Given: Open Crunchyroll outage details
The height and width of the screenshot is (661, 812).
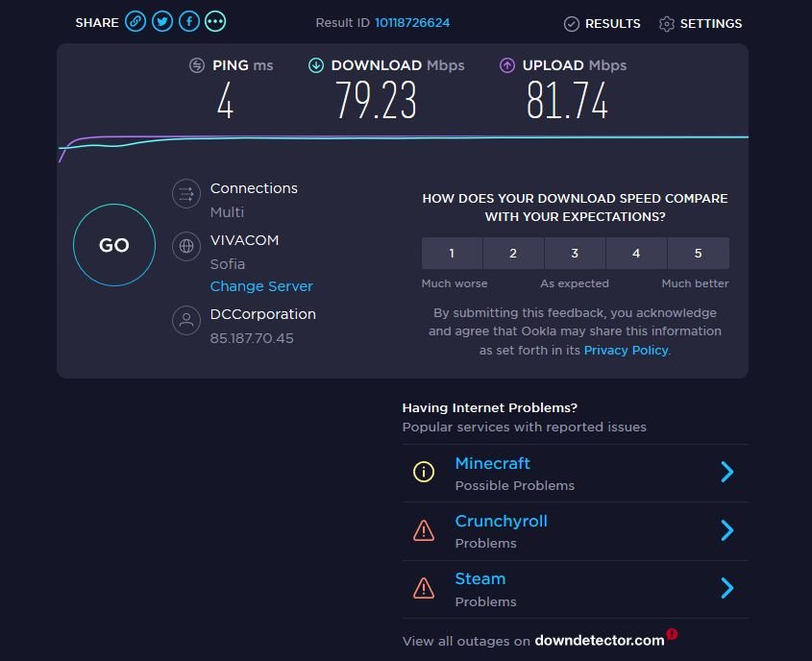Looking at the screenshot, I should point(502,521).
